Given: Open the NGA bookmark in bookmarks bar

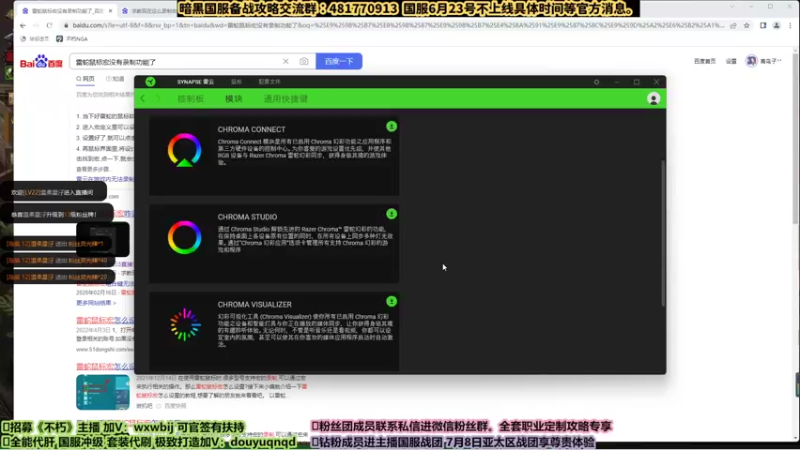Looking at the screenshot, I should click(72, 39).
